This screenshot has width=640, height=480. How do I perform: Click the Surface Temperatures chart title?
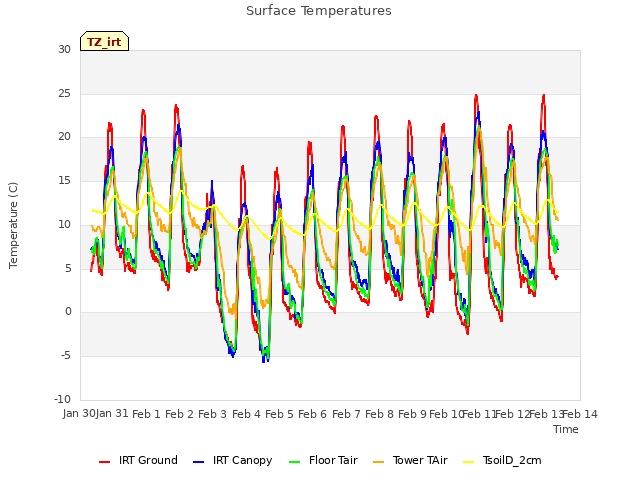319,11
